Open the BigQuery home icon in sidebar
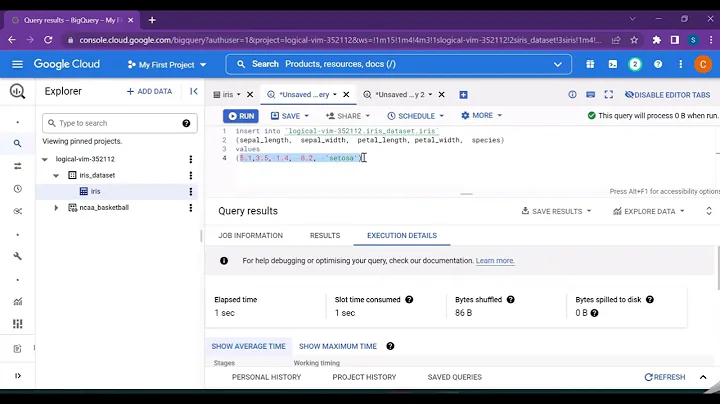Screen dimensions: 720x404 click(x=17, y=91)
